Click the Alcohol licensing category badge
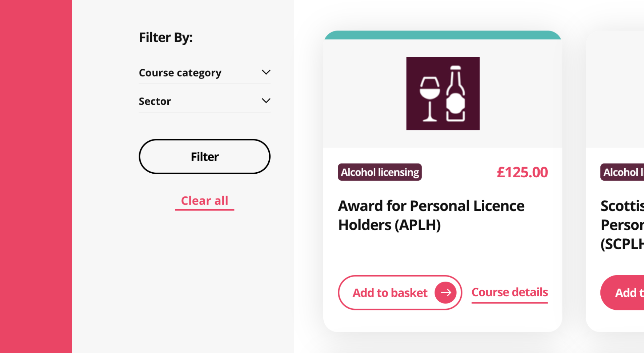644x353 pixels. (x=379, y=172)
